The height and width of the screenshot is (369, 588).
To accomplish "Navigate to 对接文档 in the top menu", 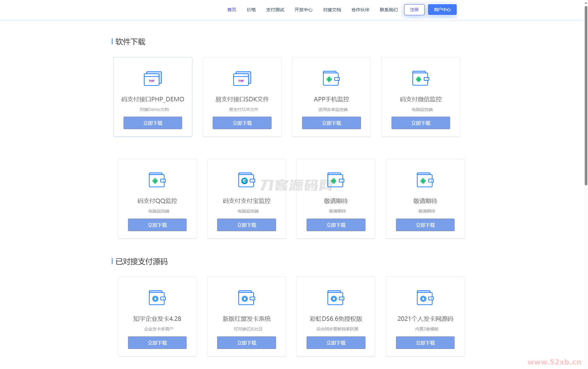I will point(332,10).
